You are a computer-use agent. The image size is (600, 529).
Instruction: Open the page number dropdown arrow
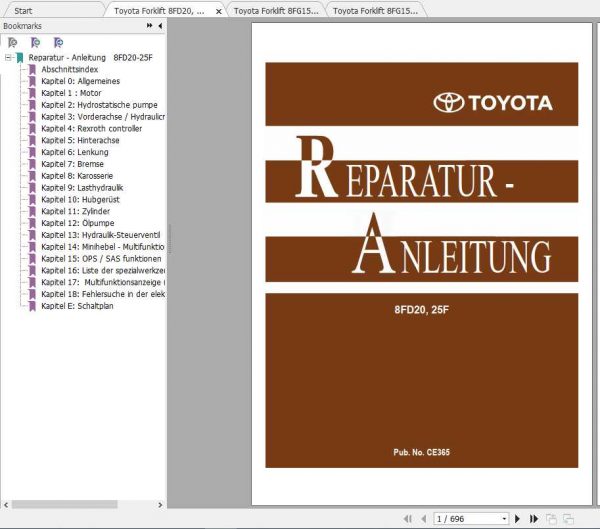pos(504,519)
